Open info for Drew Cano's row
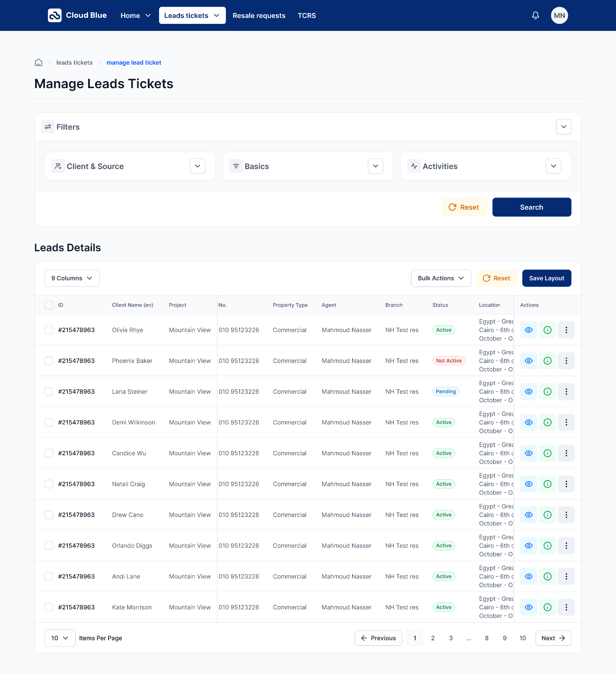616x674 pixels. [x=547, y=515]
